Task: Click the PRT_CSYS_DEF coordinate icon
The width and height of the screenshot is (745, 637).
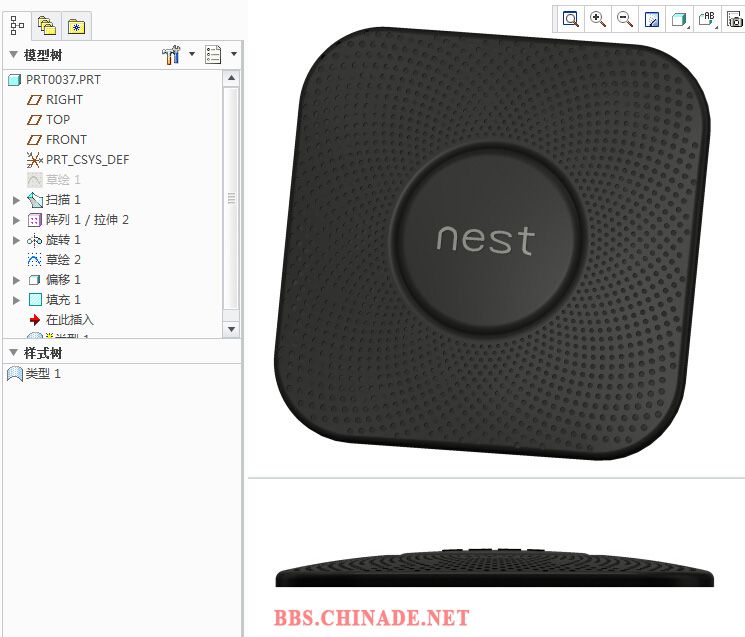Action: pyautogui.click(x=34, y=160)
